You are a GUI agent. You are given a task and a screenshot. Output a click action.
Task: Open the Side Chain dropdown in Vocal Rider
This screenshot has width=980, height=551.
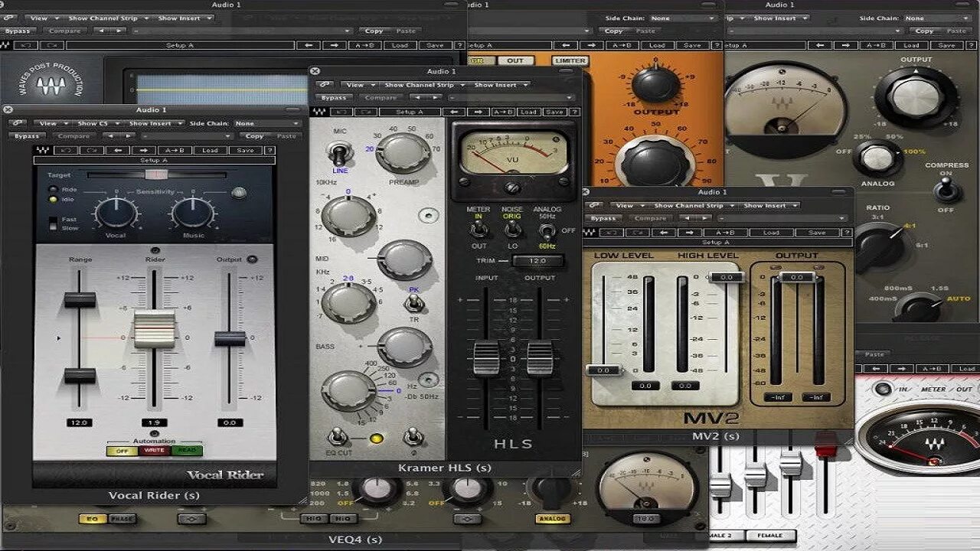266,123
